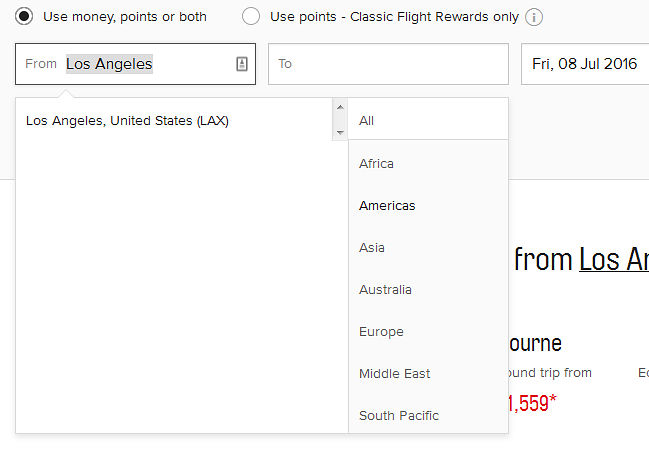Open Classic Flight Rewards info icon
This screenshot has height=461, width=649.
534,17
